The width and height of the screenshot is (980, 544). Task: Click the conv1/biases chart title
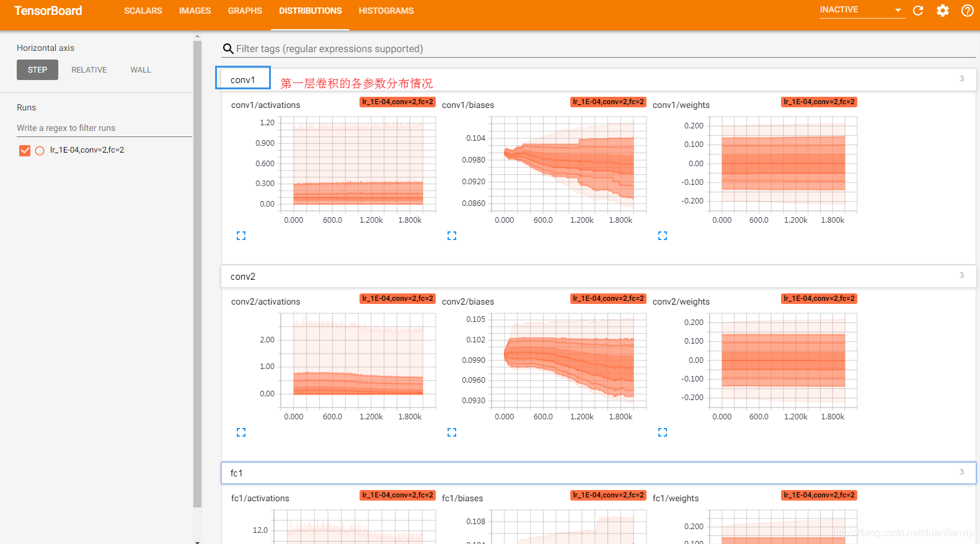click(468, 105)
